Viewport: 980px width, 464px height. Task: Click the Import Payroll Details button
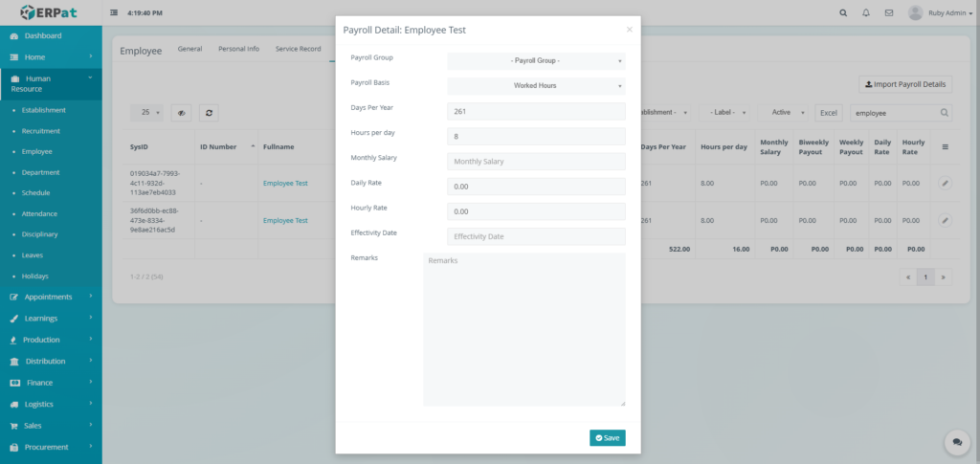tap(905, 84)
